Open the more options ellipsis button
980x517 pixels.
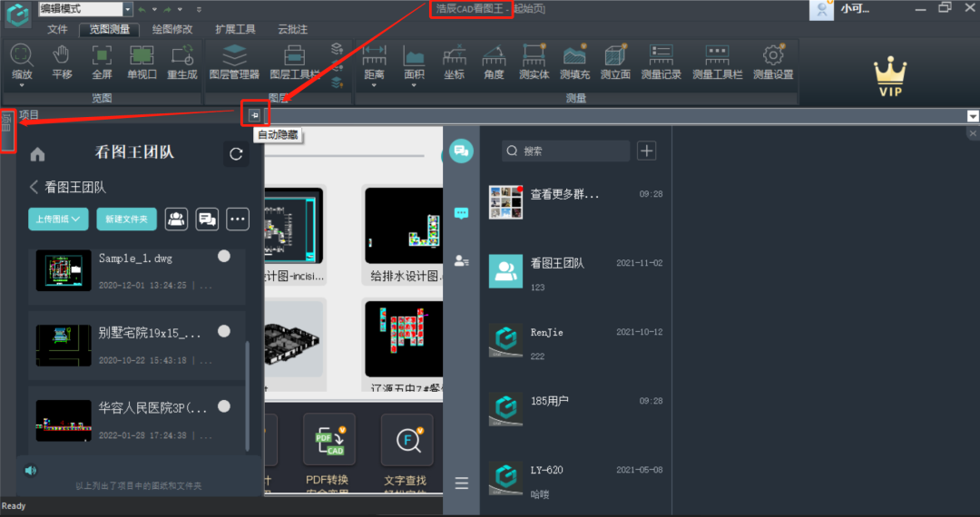pos(238,219)
